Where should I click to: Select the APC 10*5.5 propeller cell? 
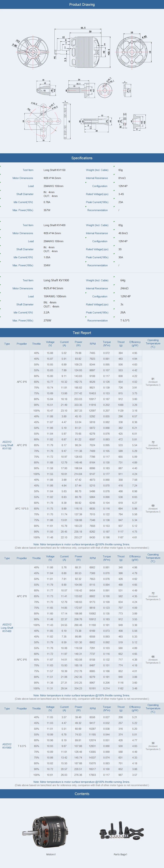click(22, 508)
